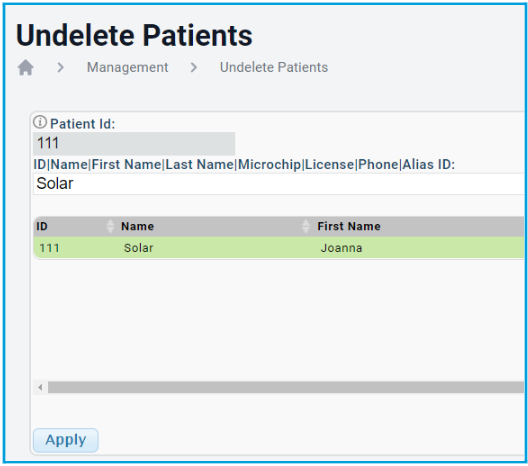Click the scrollbar left arrow
The width and height of the screenshot is (528, 466).
point(40,387)
